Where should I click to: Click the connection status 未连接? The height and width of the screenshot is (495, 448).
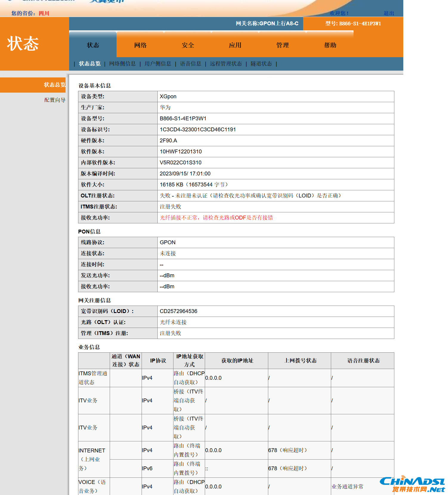point(168,253)
